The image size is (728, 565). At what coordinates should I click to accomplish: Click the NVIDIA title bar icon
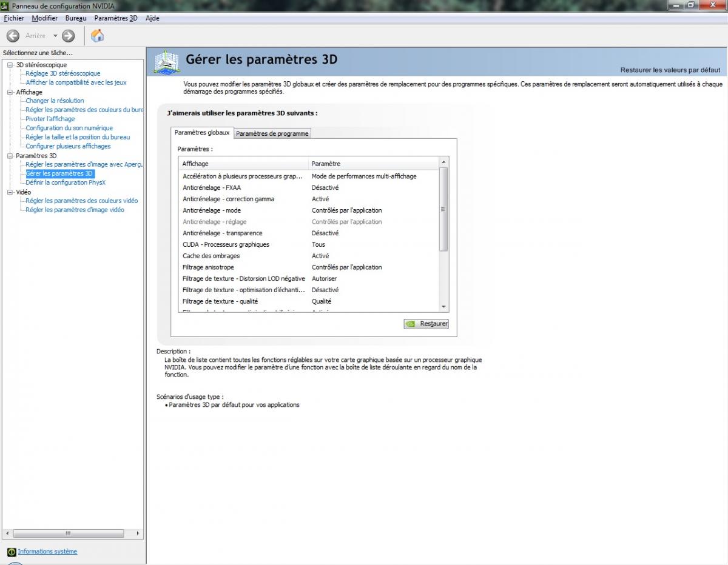pyautogui.click(x=5, y=5)
